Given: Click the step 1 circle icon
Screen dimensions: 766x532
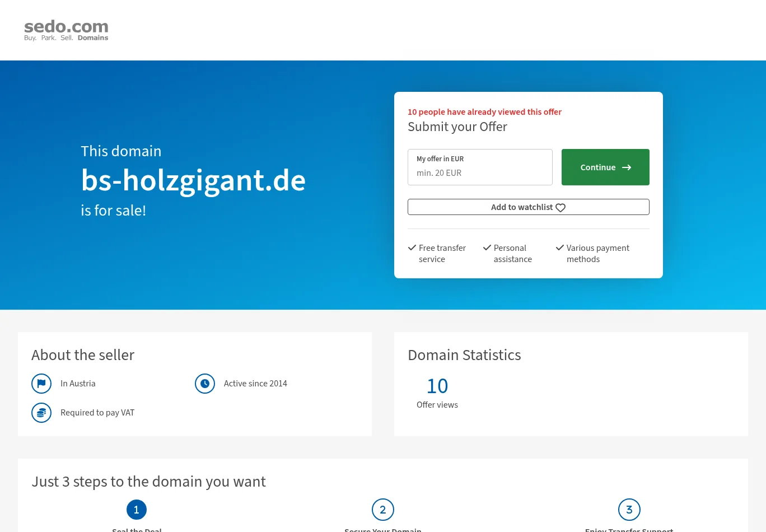Looking at the screenshot, I should tap(137, 510).
